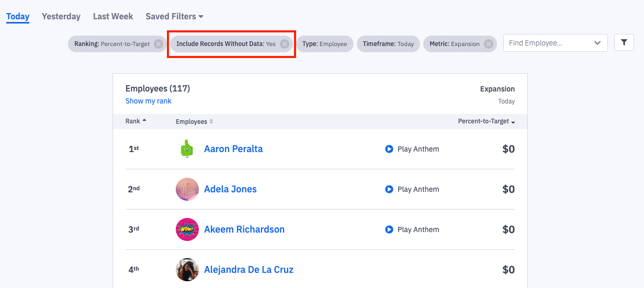The image size is (644, 288).
Task: Click Adela Jones's profile picture
Action: [x=187, y=189]
